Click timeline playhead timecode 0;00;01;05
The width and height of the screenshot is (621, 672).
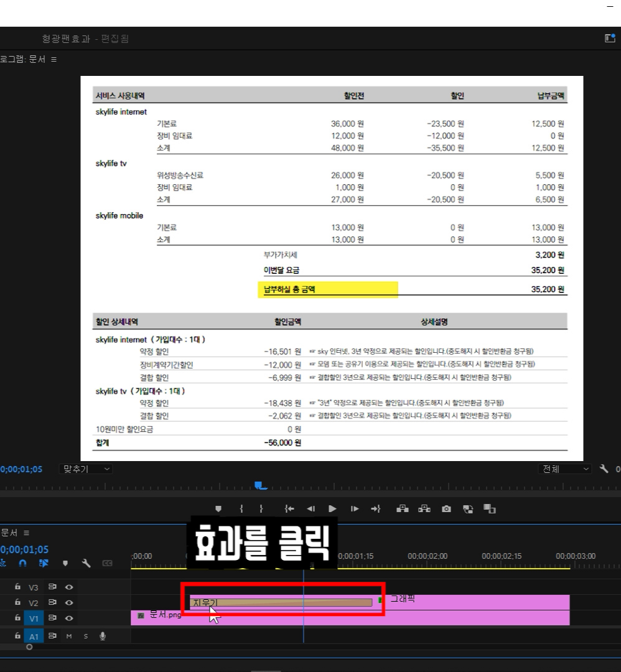[24, 549]
